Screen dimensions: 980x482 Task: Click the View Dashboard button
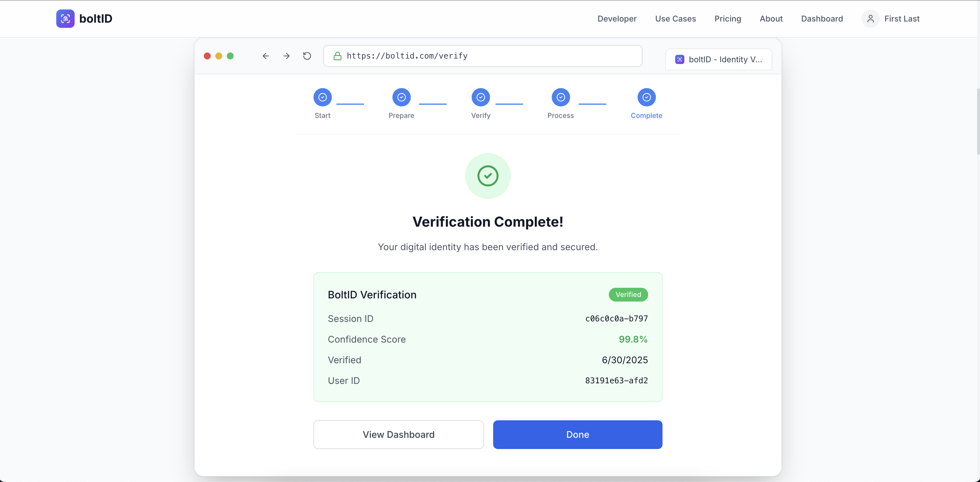398,434
